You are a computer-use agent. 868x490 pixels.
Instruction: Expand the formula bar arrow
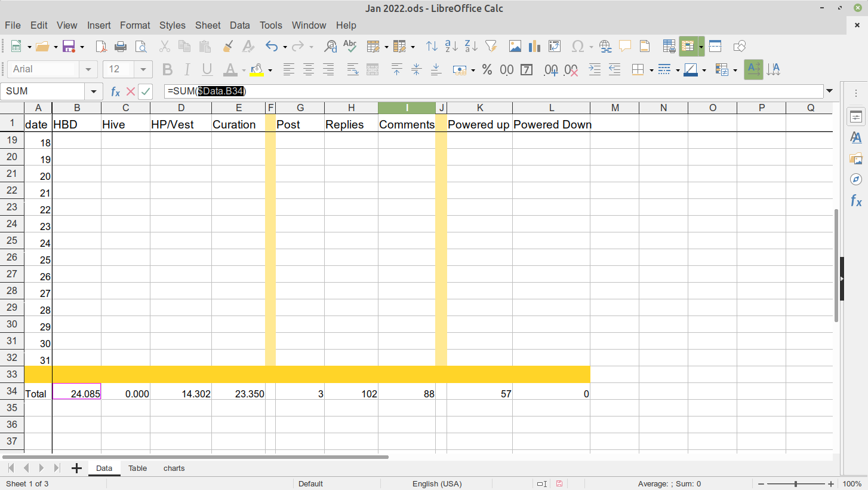click(829, 91)
